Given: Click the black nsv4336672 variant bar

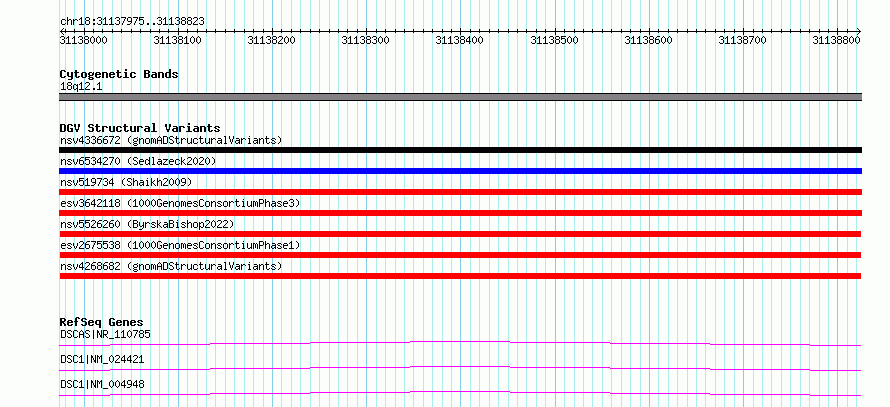Looking at the screenshot, I should tap(460, 150).
